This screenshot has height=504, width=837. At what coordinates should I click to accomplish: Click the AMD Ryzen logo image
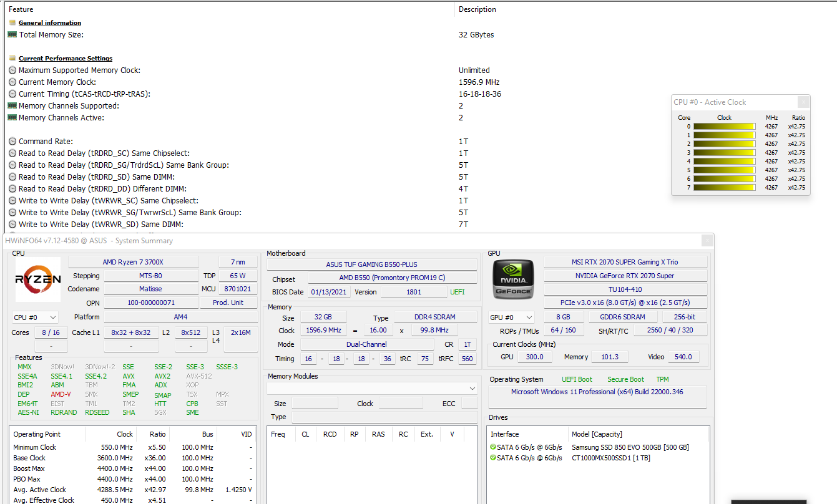[x=37, y=279]
